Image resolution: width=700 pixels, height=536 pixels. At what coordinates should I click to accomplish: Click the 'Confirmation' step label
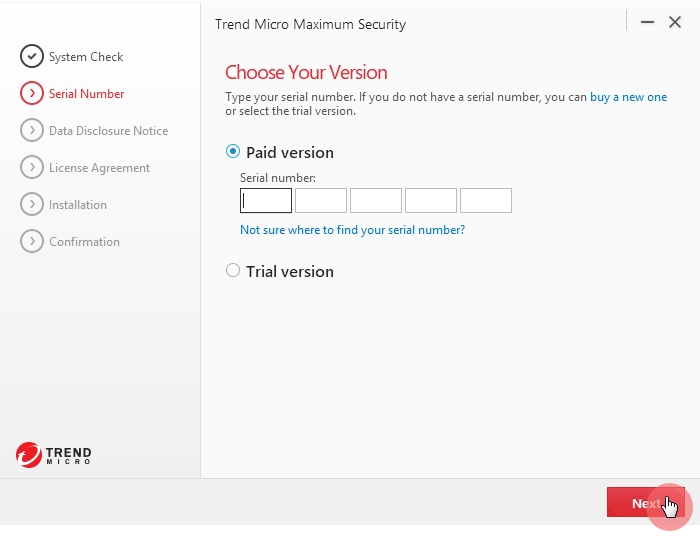(84, 242)
